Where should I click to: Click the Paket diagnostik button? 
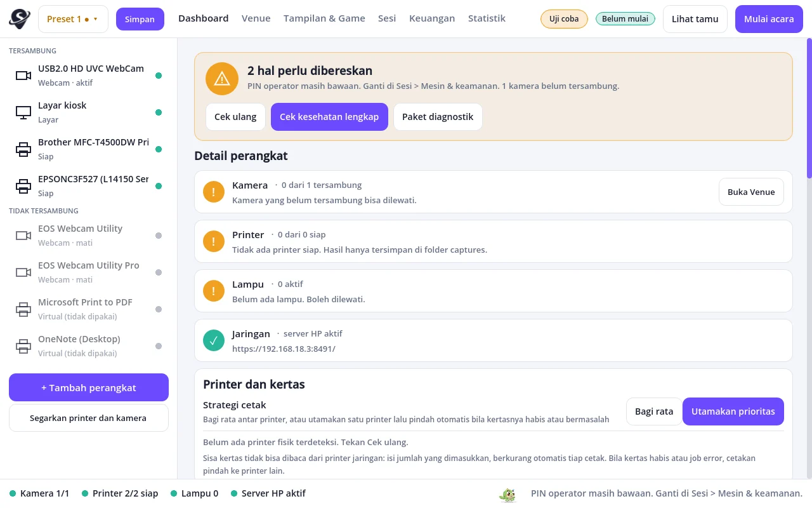tap(438, 117)
